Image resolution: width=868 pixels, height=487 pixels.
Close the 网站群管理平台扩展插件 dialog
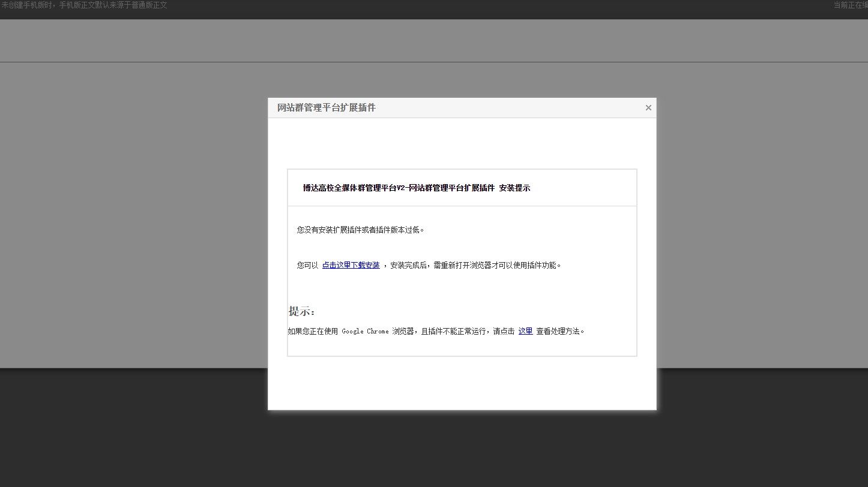[648, 108]
